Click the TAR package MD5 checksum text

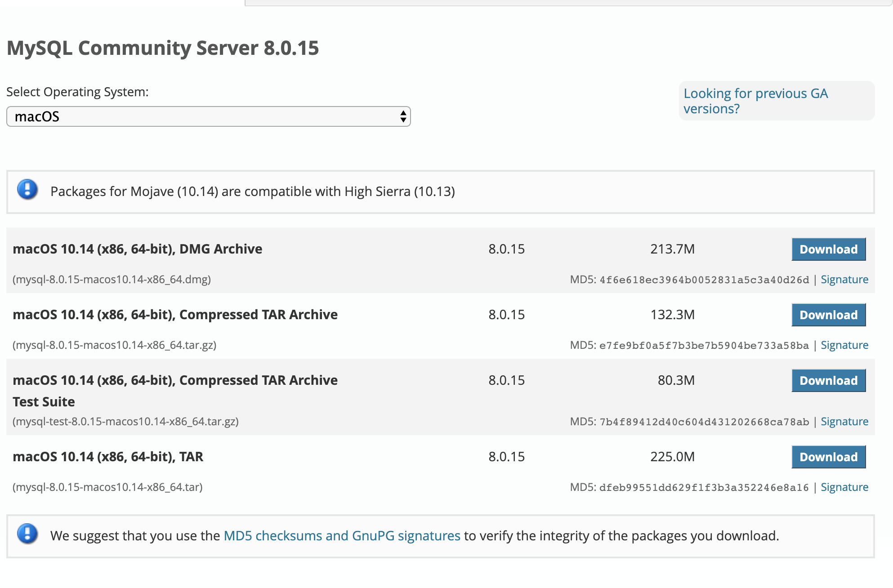[704, 488]
